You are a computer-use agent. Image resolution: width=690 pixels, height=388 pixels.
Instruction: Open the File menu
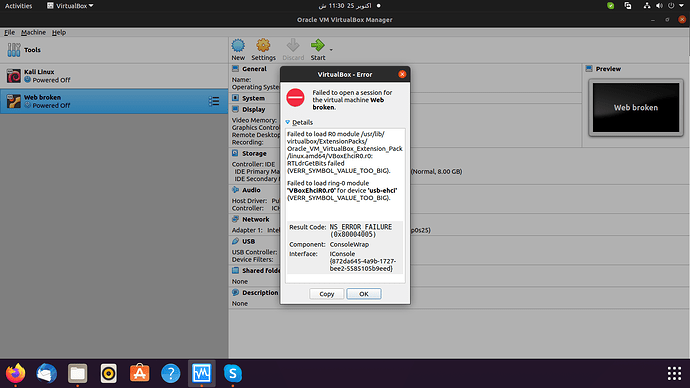coord(9,32)
